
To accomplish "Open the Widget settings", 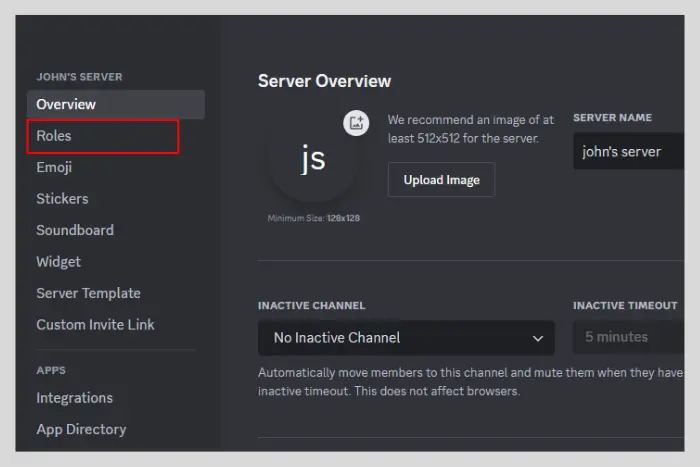I will point(58,262).
